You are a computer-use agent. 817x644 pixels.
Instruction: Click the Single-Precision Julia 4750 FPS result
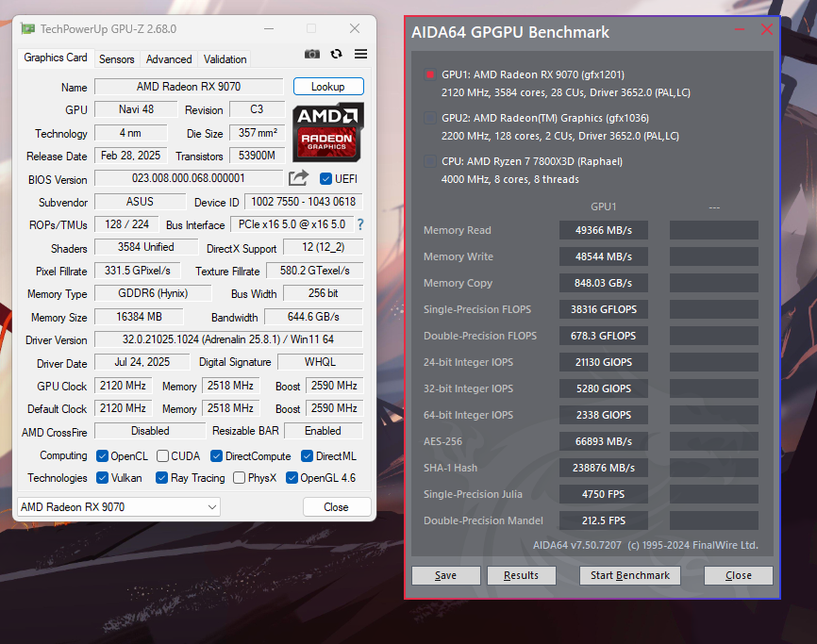click(604, 494)
